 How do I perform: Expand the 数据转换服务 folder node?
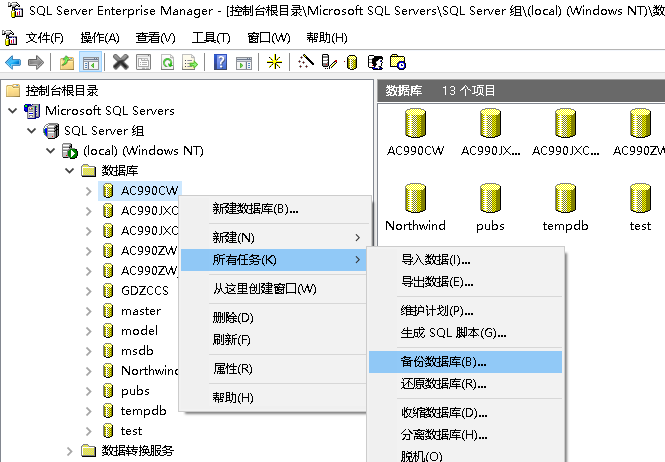click(70, 451)
